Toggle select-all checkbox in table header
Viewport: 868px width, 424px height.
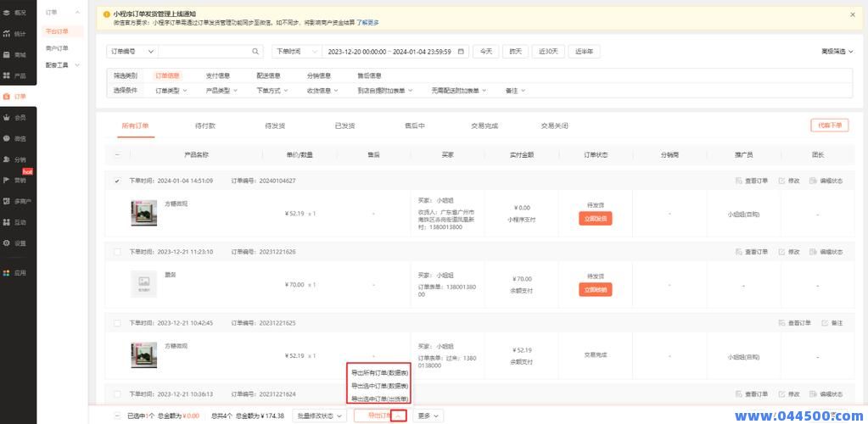tap(117, 155)
